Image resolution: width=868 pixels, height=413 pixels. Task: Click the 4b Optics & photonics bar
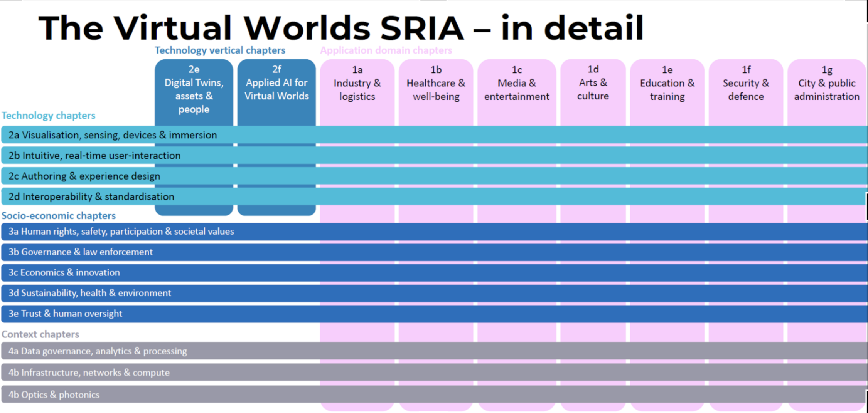(x=54, y=395)
